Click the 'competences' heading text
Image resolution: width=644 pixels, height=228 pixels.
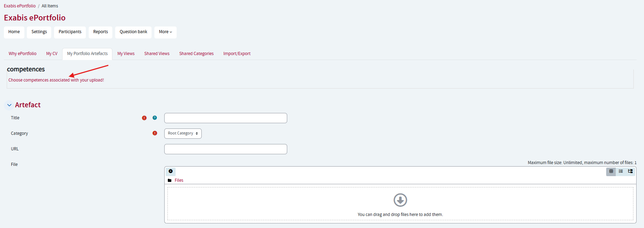[x=26, y=69]
